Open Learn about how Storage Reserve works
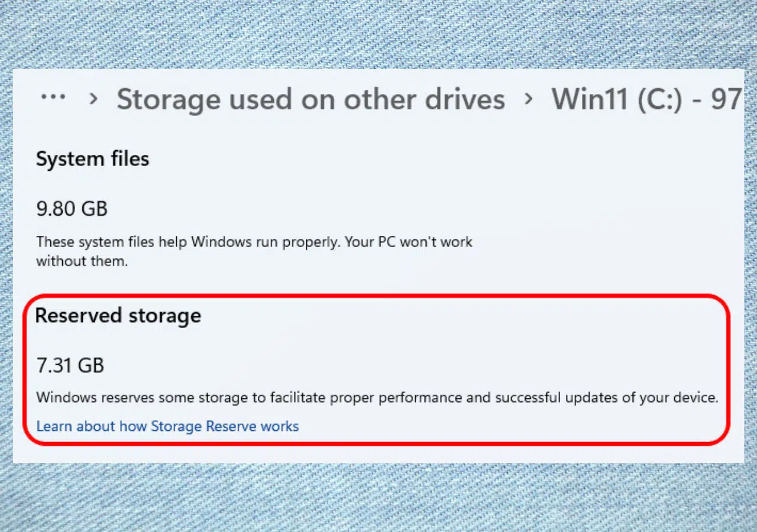The width and height of the screenshot is (757, 532). click(x=167, y=426)
